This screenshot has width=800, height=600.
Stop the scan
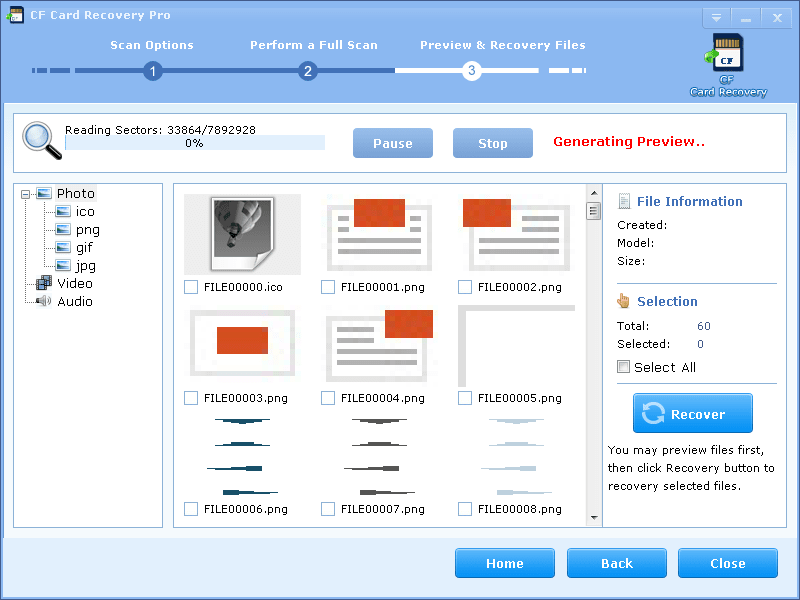(493, 143)
